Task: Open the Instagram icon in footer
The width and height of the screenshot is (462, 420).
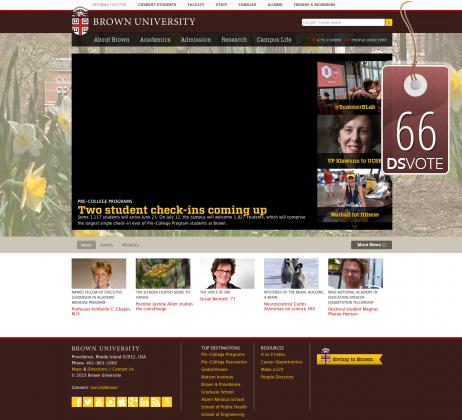Action: tap(111, 402)
